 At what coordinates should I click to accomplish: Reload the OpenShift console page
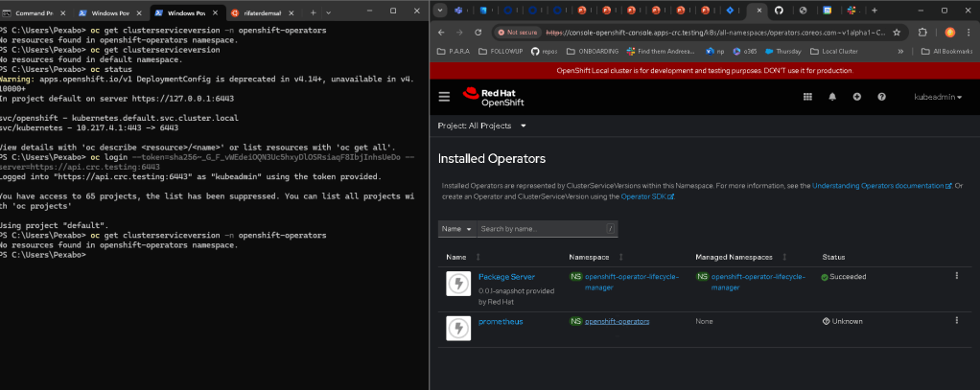pyautogui.click(x=478, y=33)
